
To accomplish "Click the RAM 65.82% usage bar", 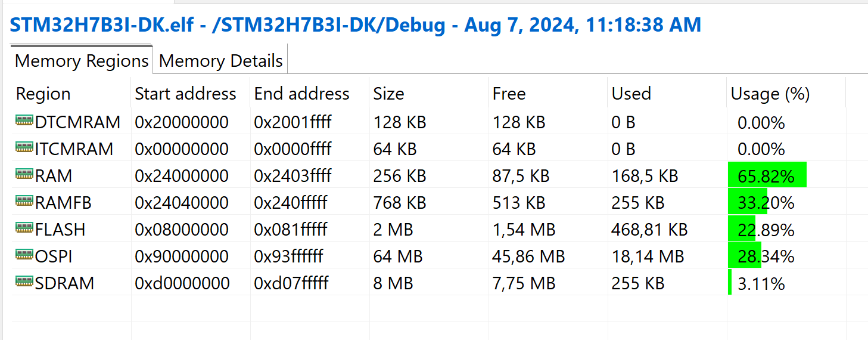I will (x=767, y=177).
